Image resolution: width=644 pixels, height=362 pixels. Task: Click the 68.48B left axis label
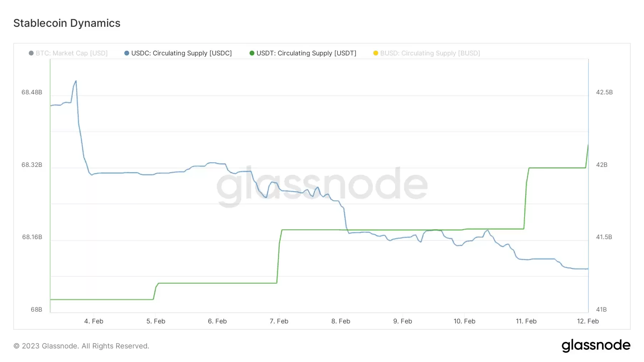pos(32,92)
